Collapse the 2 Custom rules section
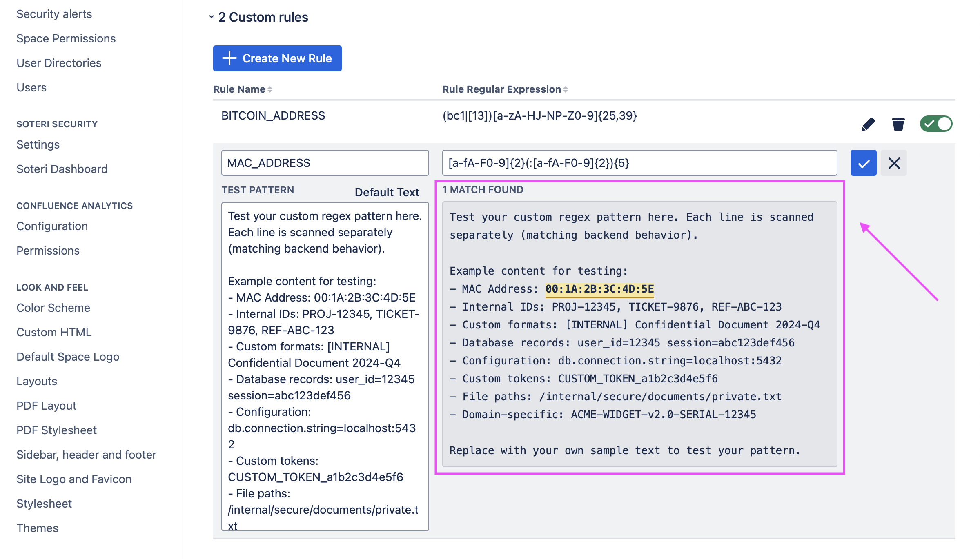The image size is (980, 559). click(x=212, y=17)
